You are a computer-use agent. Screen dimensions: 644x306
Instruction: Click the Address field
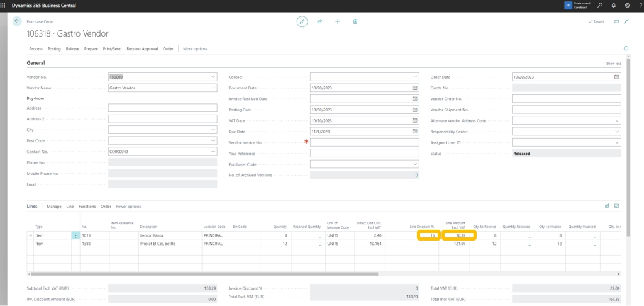pos(162,108)
